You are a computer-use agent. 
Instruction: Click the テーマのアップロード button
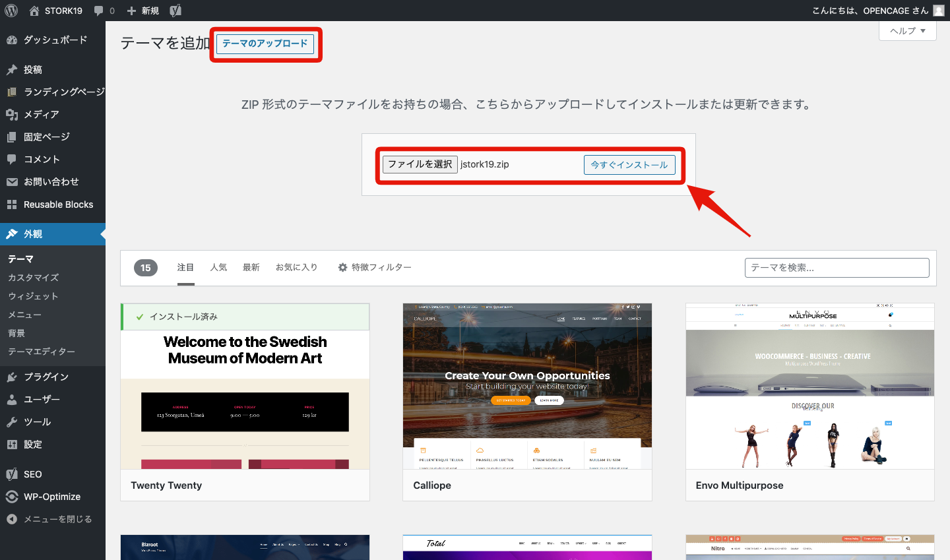(x=265, y=44)
